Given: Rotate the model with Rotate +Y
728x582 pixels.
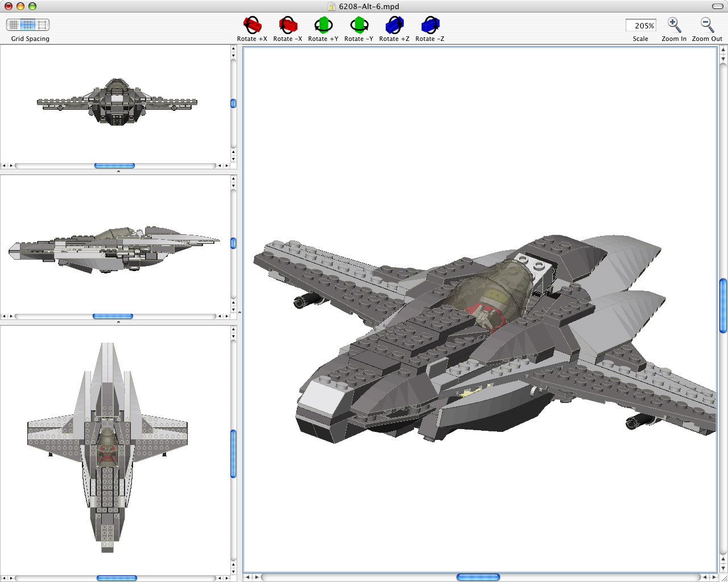Looking at the screenshot, I should pos(323,24).
